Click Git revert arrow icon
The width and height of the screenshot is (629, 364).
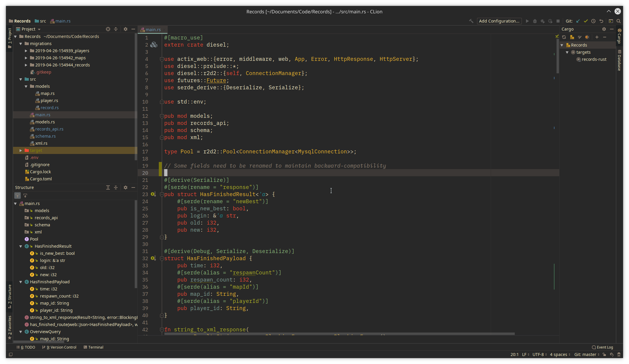click(601, 21)
